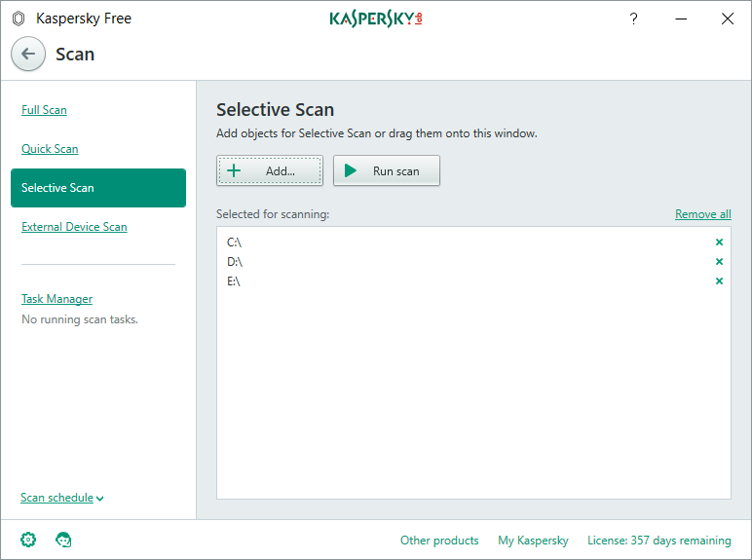Remove D:\ from the scan list

(x=719, y=262)
